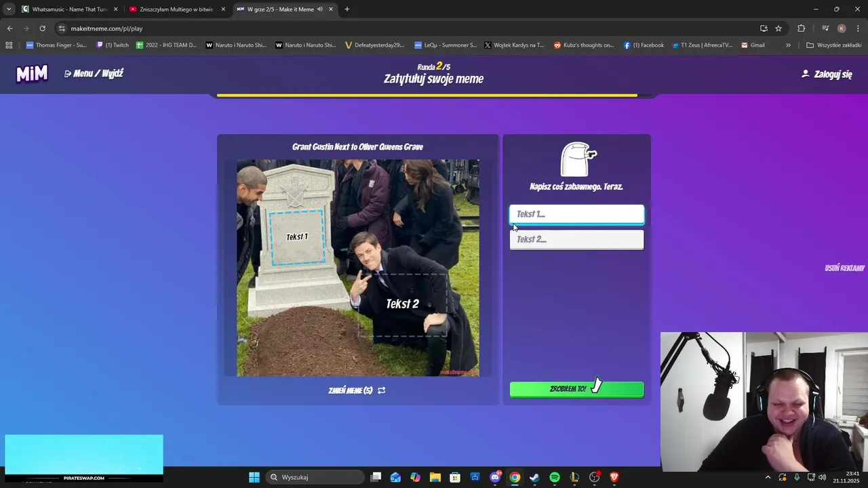
Task: Click the green Zrobiłem to! button
Action: pos(576,389)
